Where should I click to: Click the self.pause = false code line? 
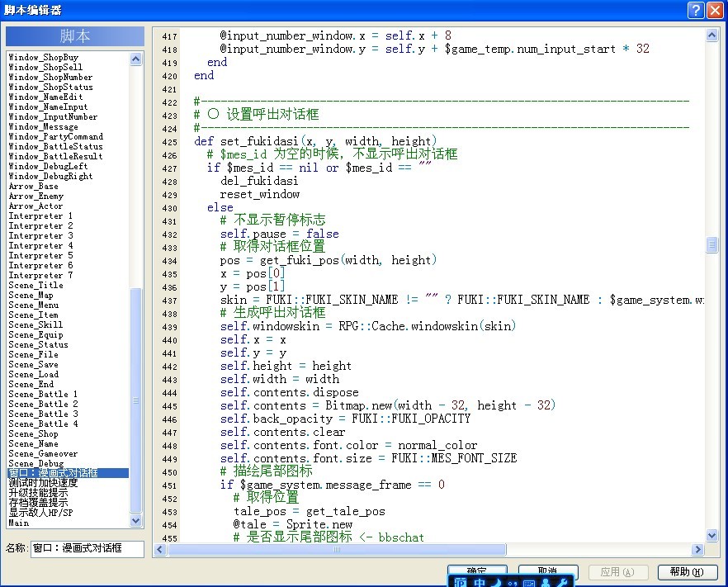coord(280,234)
